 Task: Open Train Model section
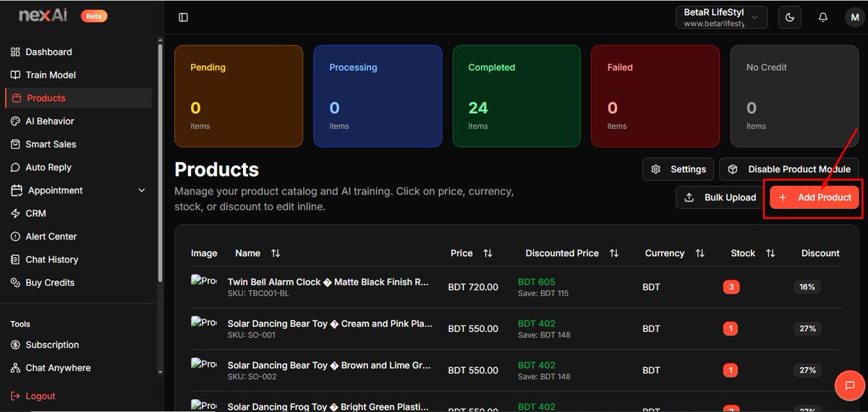coord(78,75)
